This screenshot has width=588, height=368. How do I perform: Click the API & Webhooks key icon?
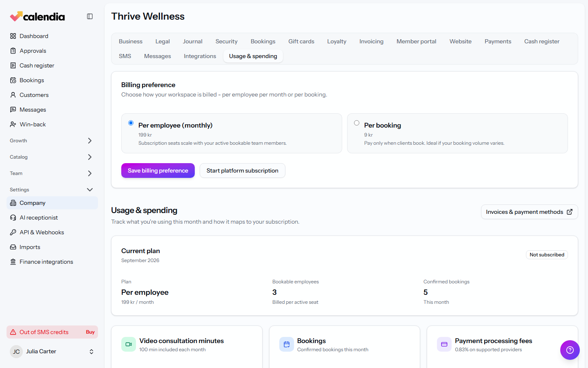pos(13,232)
